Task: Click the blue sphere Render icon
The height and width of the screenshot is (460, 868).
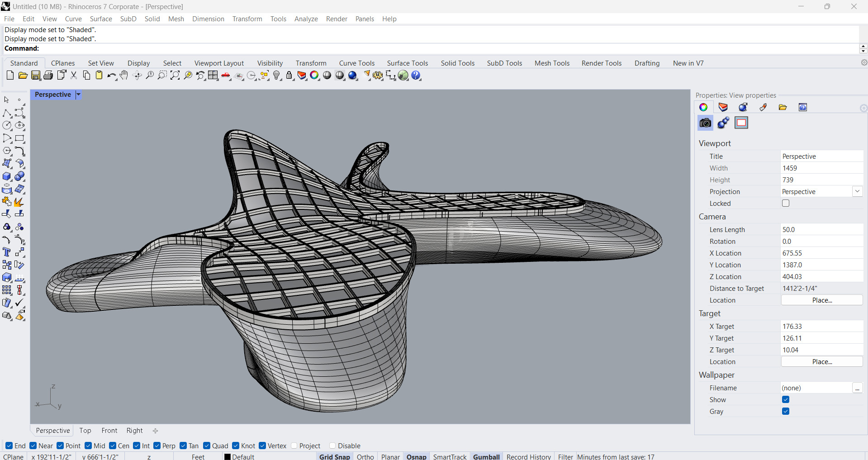Action: [353, 76]
